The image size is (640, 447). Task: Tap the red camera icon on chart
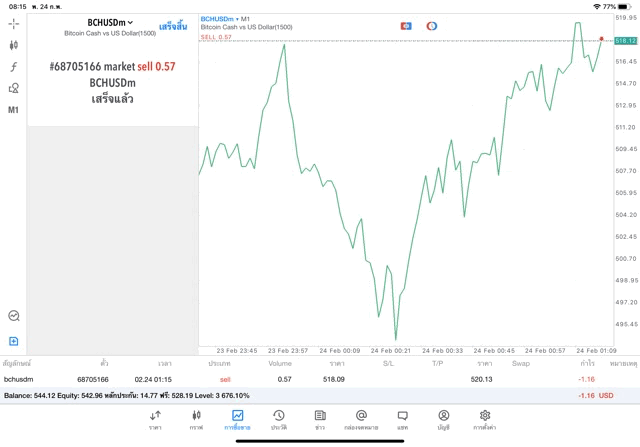pyautogui.click(x=405, y=25)
